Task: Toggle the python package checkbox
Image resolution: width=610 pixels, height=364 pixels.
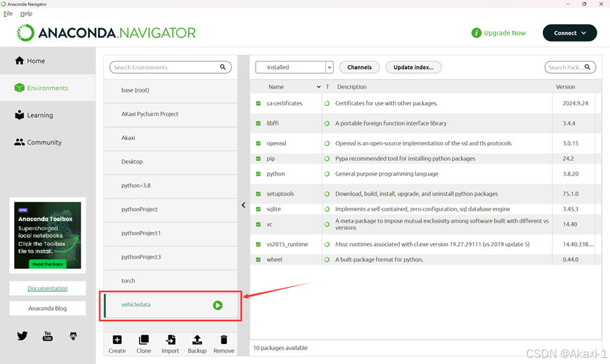Action: pyautogui.click(x=258, y=174)
